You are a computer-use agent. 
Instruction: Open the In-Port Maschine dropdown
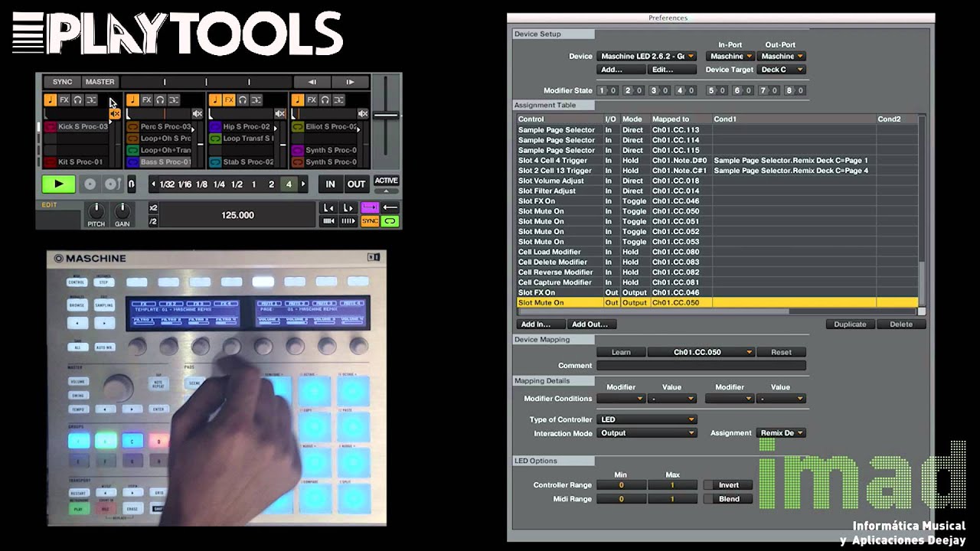730,56
